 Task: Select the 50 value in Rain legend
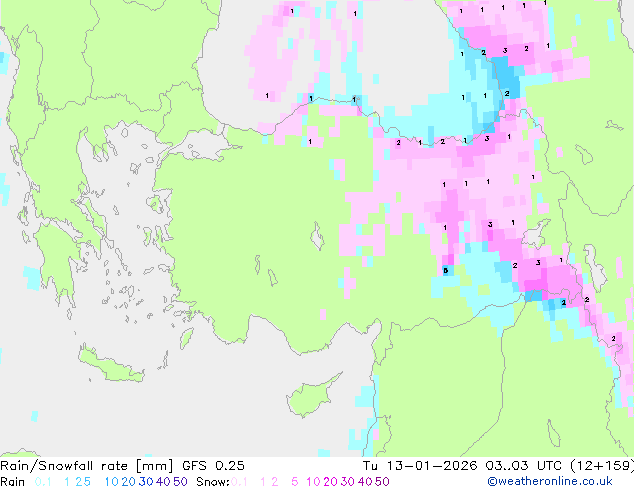180,482
